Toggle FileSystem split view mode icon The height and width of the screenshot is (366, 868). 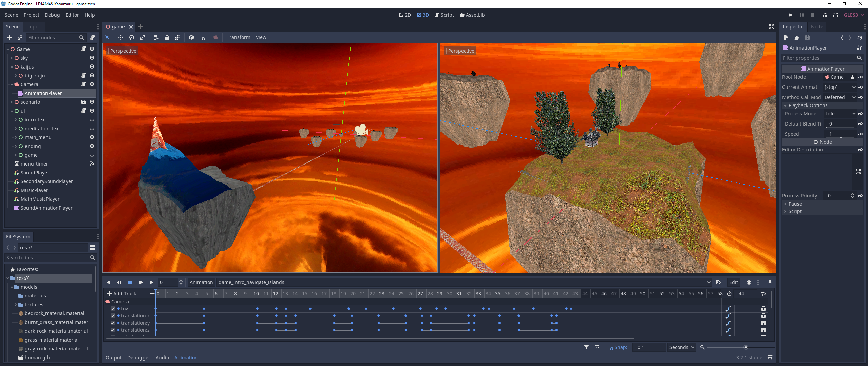pos(93,248)
